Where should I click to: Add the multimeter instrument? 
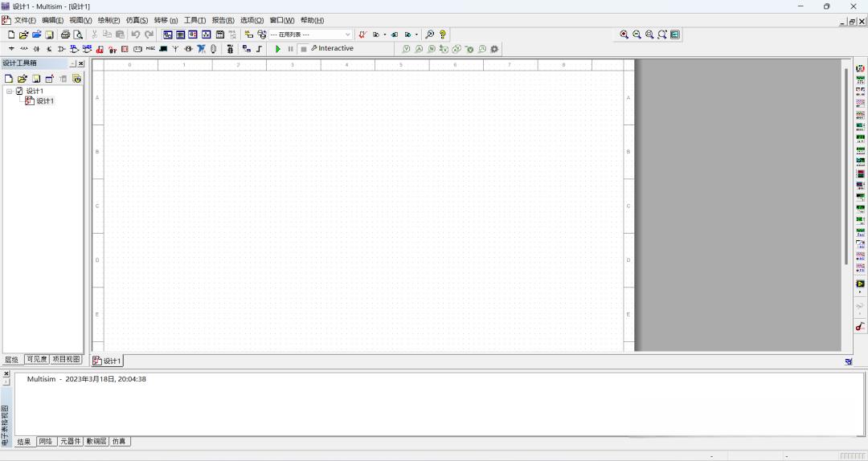(860, 68)
